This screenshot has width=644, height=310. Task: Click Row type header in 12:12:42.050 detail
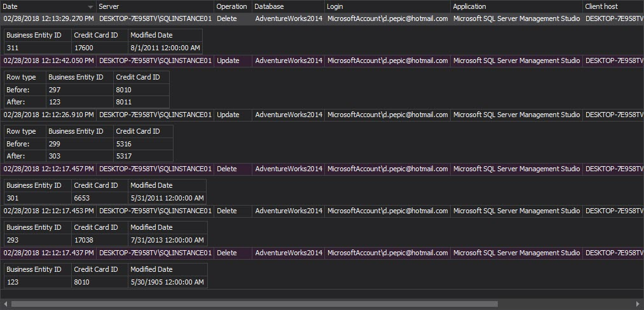coord(22,77)
